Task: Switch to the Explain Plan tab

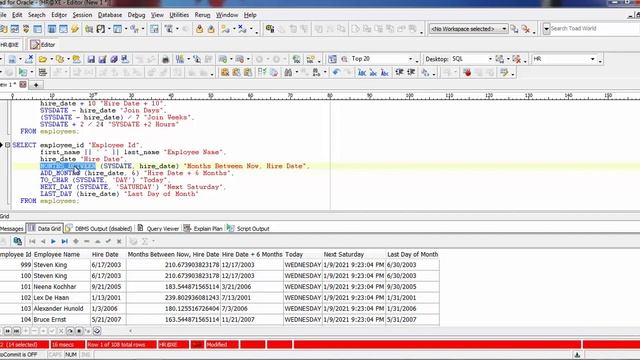Action: coord(203,229)
